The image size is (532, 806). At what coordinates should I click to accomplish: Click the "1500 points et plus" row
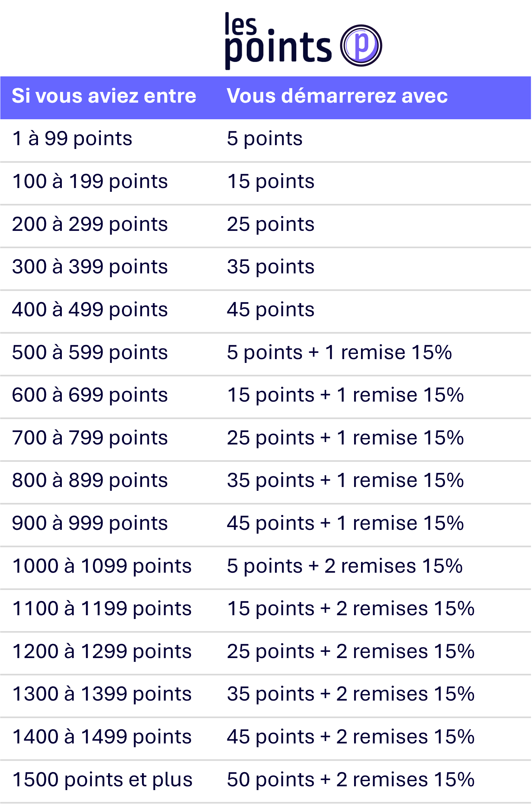pos(265,781)
